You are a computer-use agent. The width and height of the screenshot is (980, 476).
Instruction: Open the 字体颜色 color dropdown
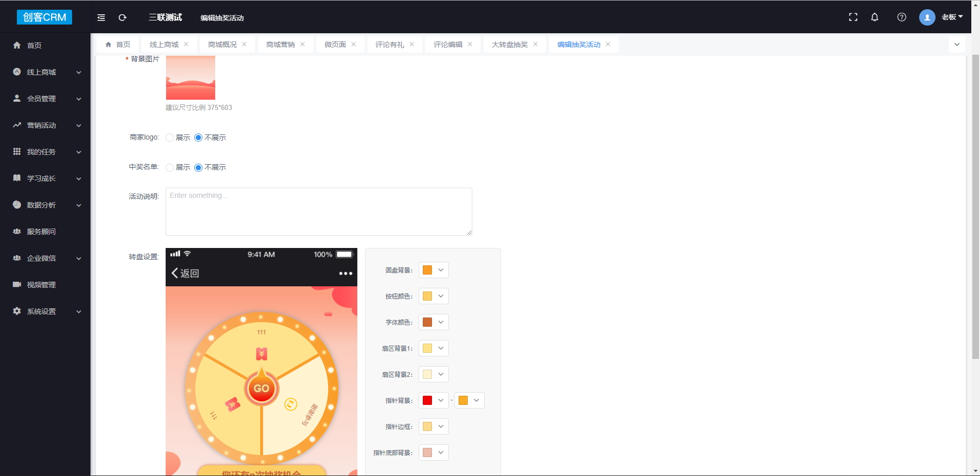(434, 322)
